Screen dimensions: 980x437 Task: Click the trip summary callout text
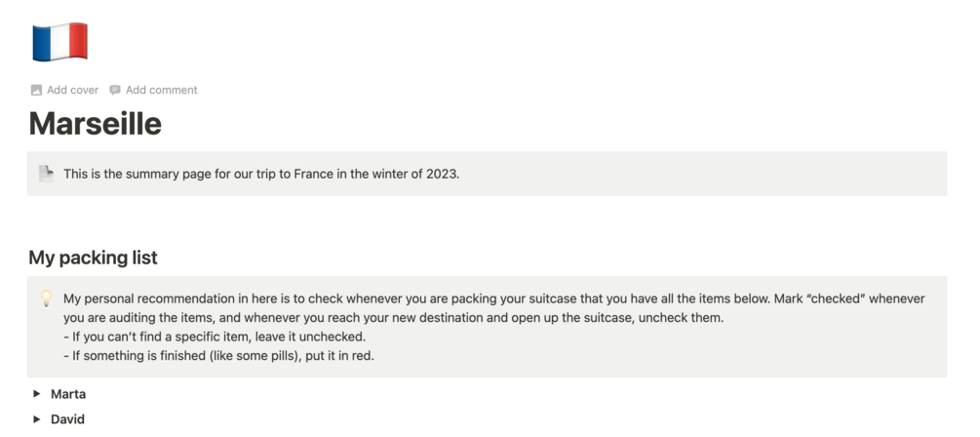pyautogui.click(x=260, y=174)
